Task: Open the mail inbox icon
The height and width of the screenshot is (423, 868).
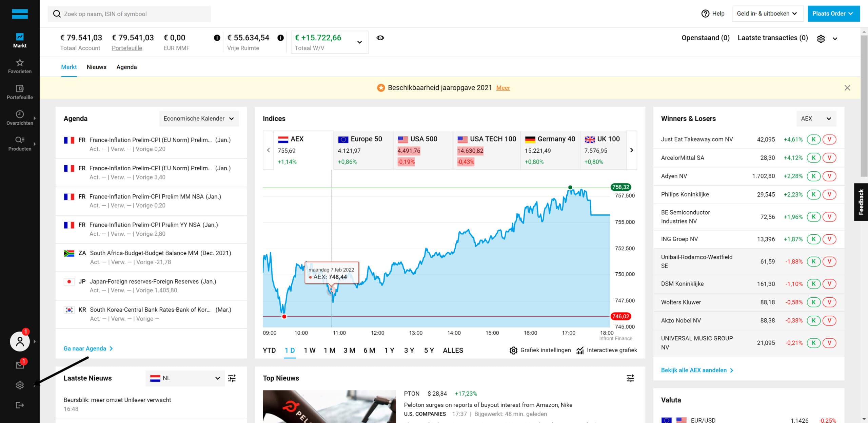Action: click(x=20, y=365)
